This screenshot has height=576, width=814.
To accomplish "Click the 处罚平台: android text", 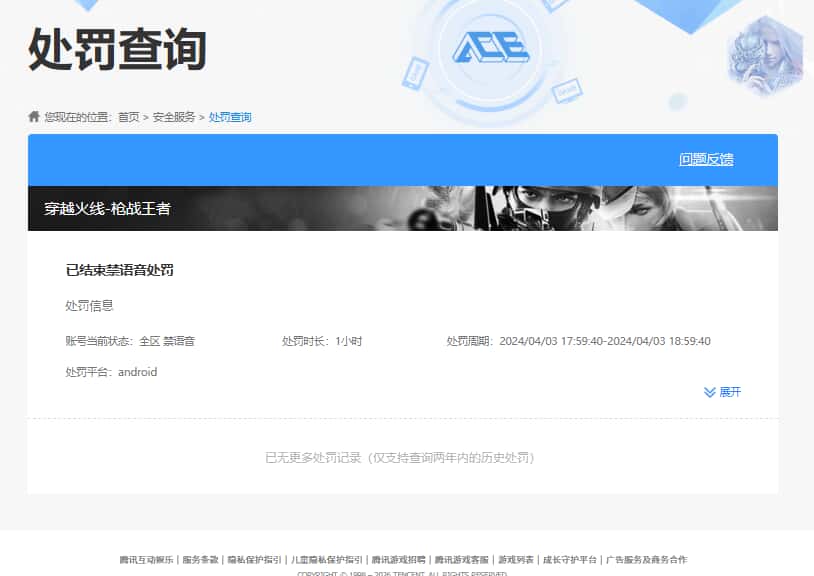I will [x=111, y=372].
